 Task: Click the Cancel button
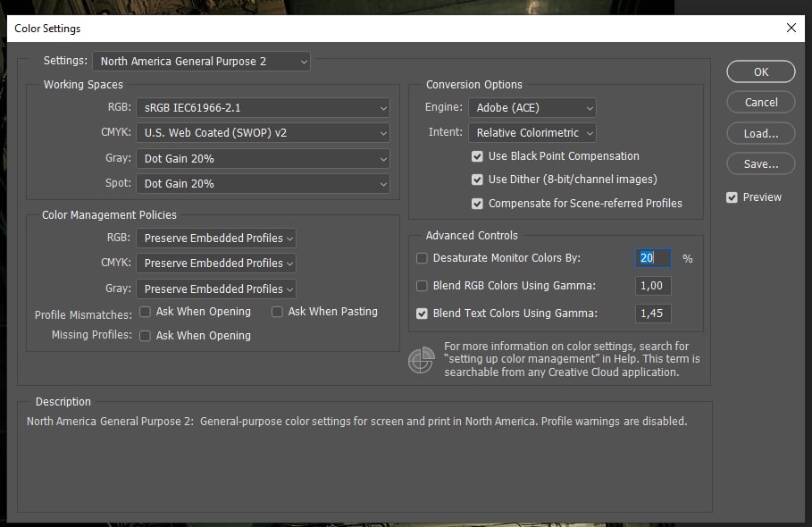(761, 103)
